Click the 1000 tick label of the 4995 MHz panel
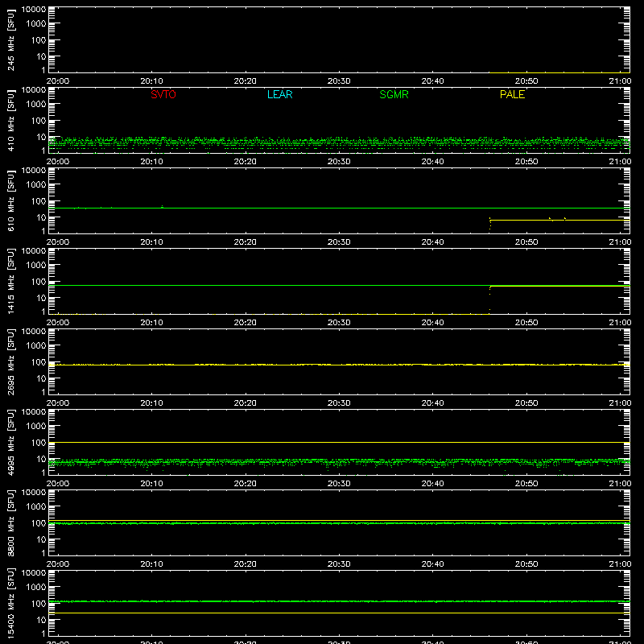644x644 pixels. [x=36, y=427]
